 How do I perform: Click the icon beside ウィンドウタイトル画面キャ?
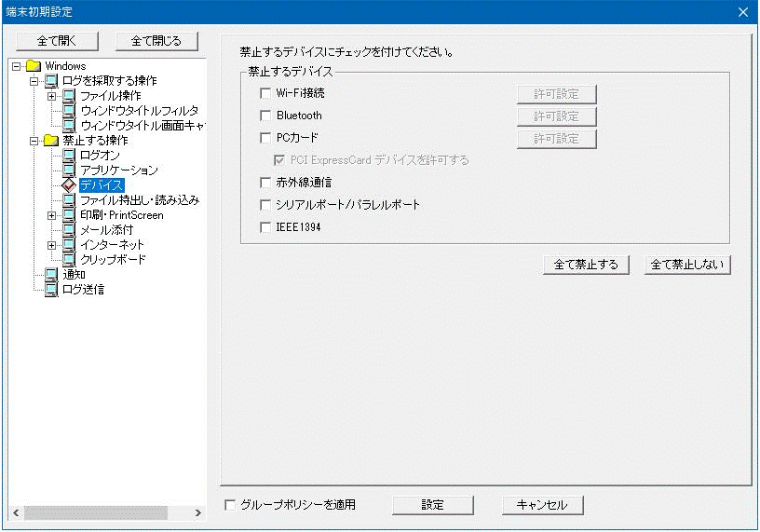pos(69,126)
